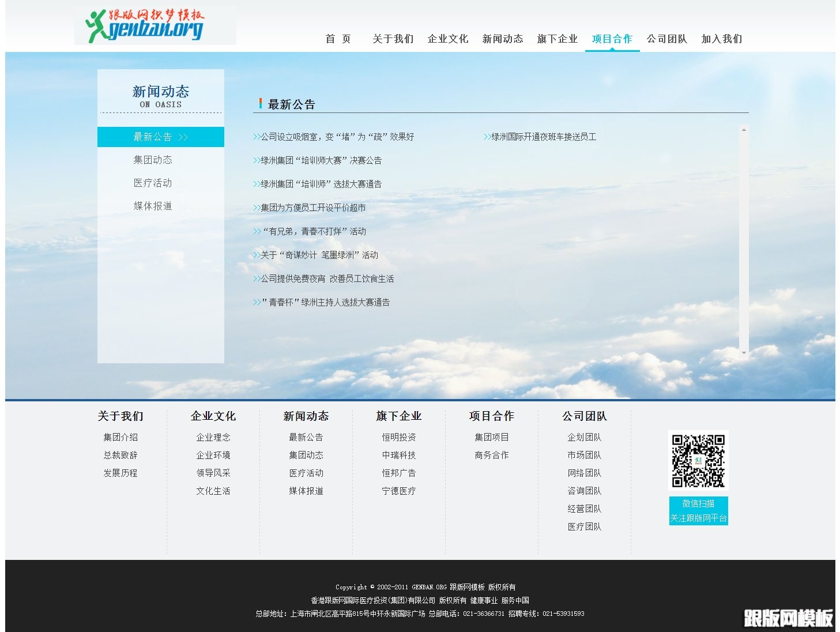Switch to the 加入我们 navigation tab
Screen dimensions: 840x632
pyautogui.click(x=721, y=39)
